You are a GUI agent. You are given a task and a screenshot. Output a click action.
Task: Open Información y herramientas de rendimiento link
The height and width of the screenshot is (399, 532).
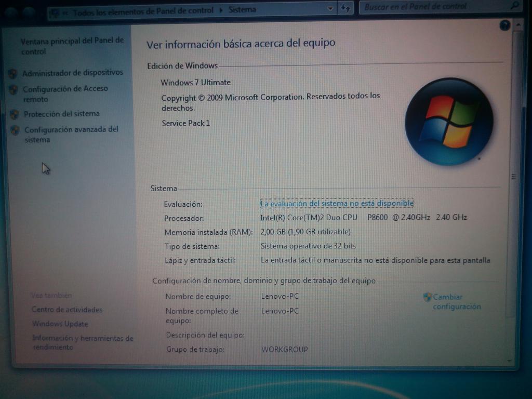pyautogui.click(x=83, y=342)
